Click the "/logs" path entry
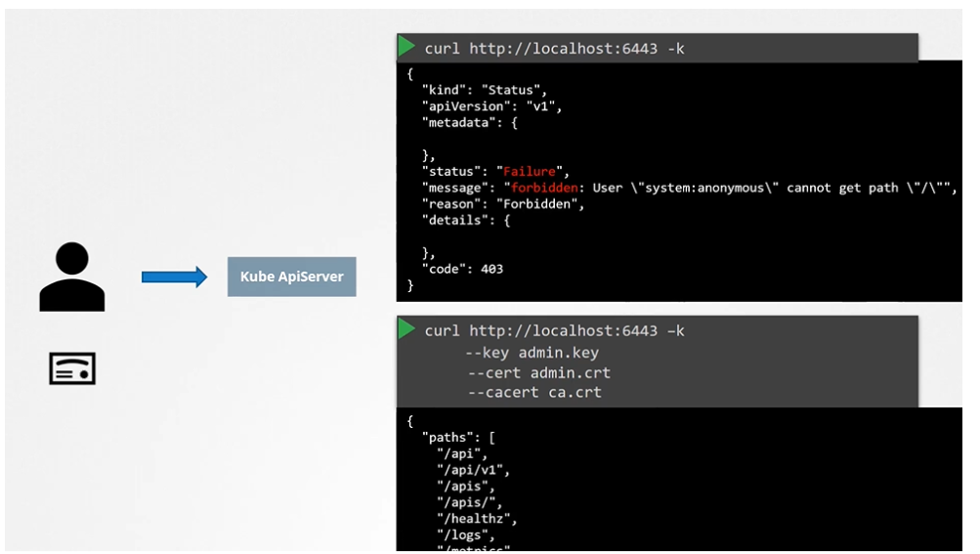 [x=465, y=535]
